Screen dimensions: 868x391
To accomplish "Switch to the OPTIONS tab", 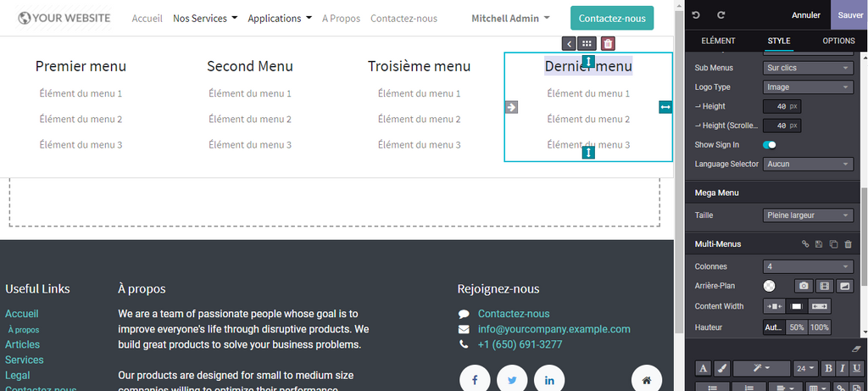I will 838,41.
